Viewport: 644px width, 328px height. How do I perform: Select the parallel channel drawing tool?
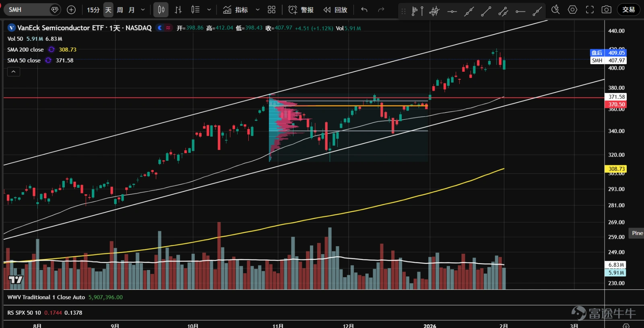(503, 11)
